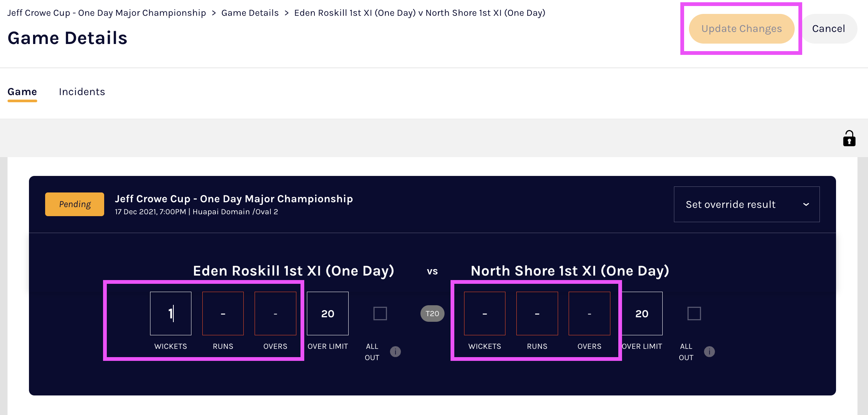
Task: Click the Cancel button
Action: (829, 29)
